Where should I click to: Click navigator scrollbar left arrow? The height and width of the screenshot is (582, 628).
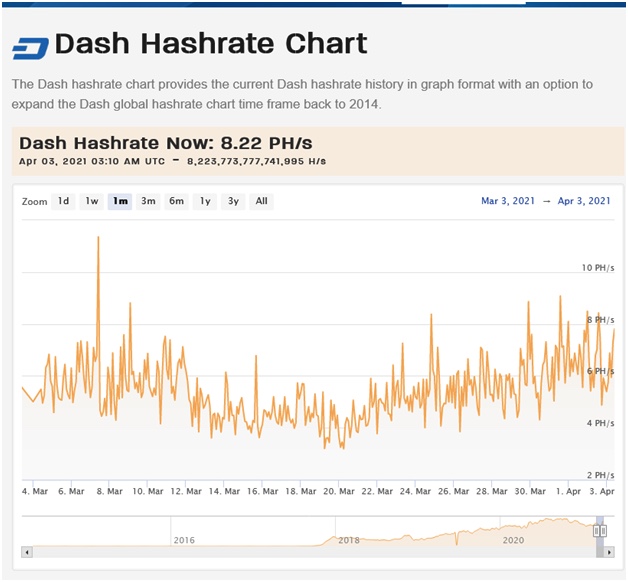click(27, 551)
